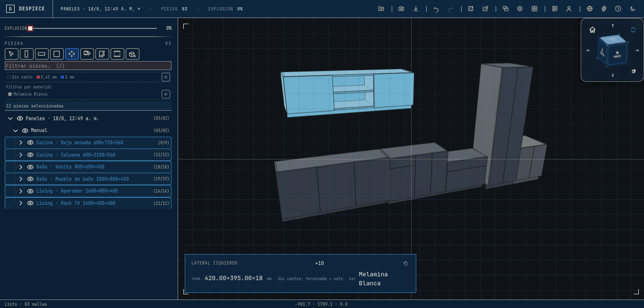Viewport: 644px width, 308px height.
Task: Expand Living Aparador row
Action: 21,191
